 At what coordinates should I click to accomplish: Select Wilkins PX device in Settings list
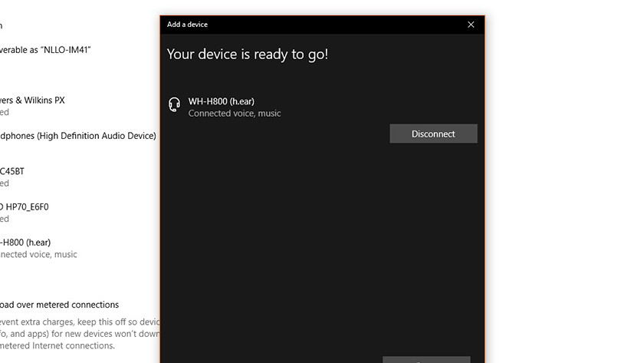click(32, 101)
